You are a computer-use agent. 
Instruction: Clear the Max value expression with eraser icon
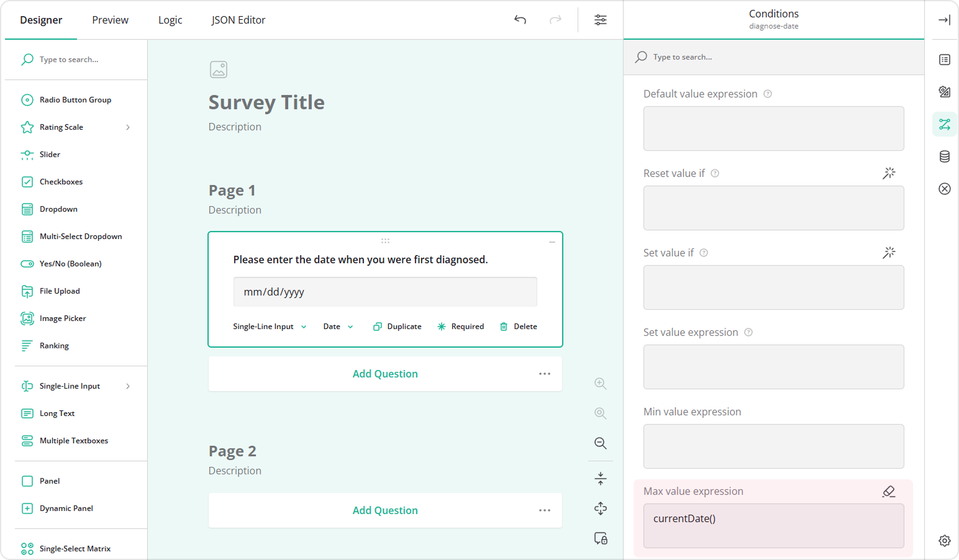[889, 491]
